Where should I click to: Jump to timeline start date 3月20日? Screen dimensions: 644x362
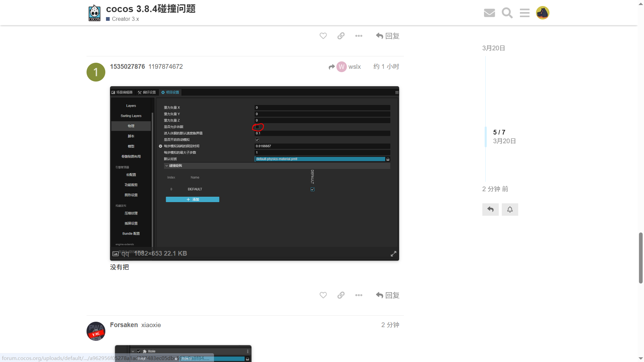(494, 48)
